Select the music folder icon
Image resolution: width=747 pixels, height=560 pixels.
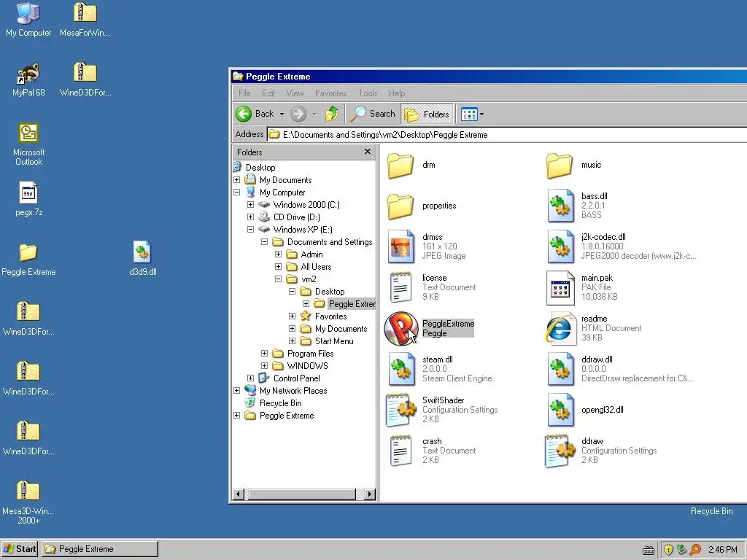(560, 166)
